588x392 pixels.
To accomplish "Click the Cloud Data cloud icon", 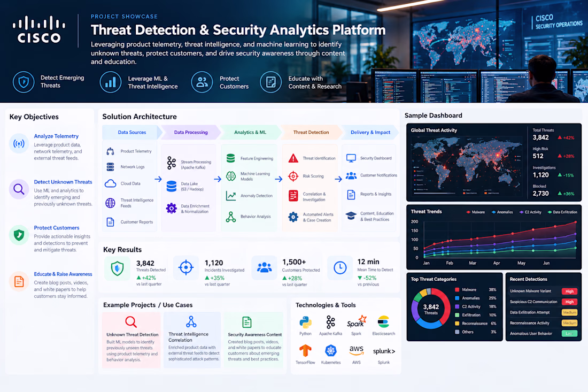I will [110, 183].
